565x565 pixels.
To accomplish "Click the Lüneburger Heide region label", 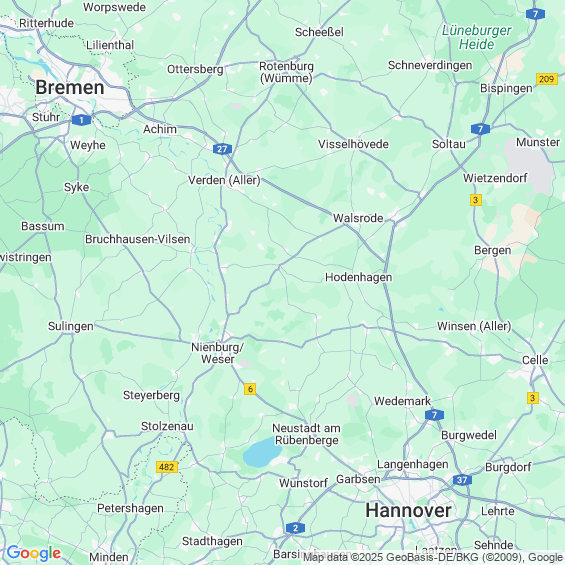I will [x=476, y=37].
